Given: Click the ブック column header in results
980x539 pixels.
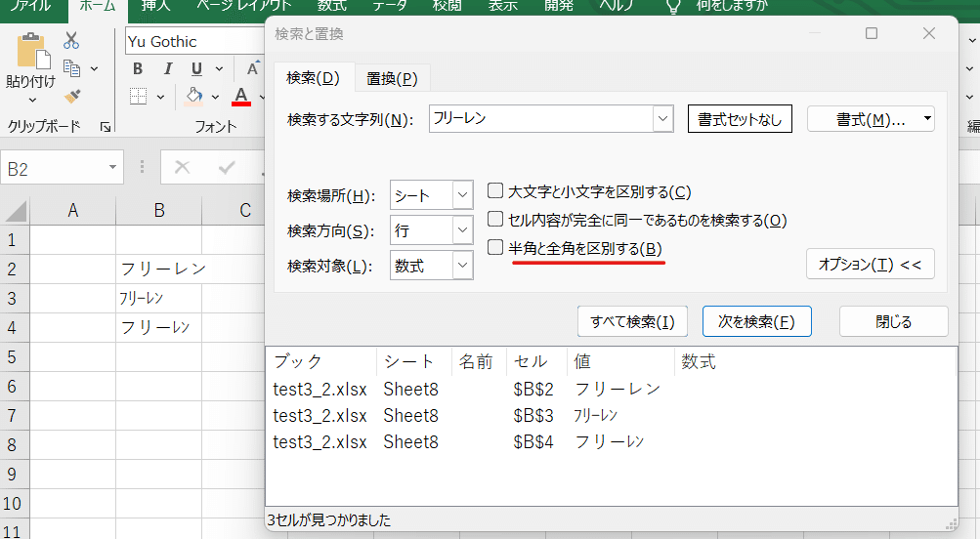Looking at the screenshot, I should pyautogui.click(x=321, y=361).
